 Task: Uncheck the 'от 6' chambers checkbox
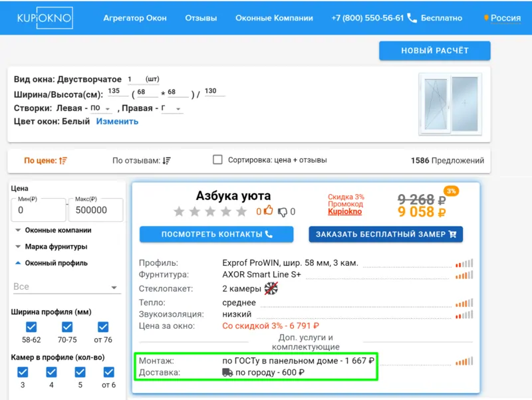coord(109,372)
